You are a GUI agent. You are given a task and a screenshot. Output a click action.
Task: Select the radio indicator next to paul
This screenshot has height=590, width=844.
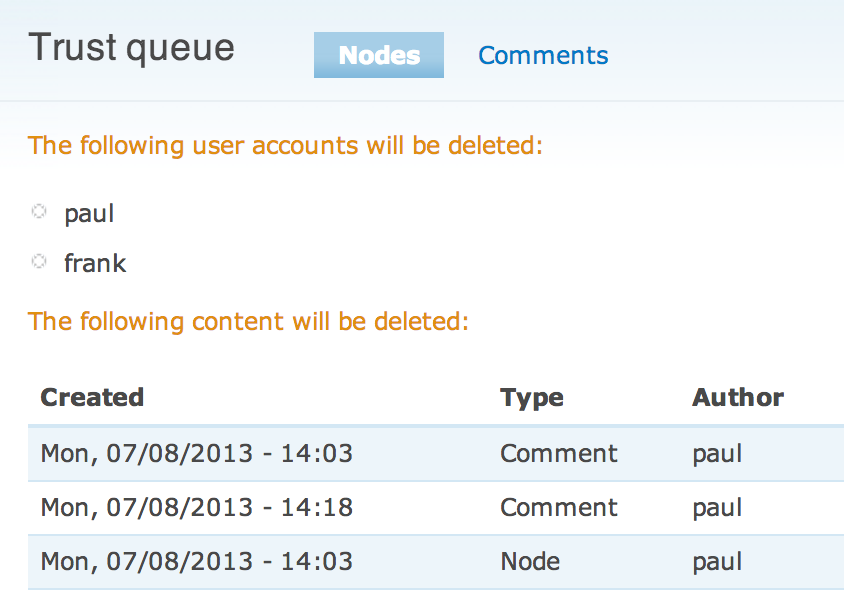point(38,211)
